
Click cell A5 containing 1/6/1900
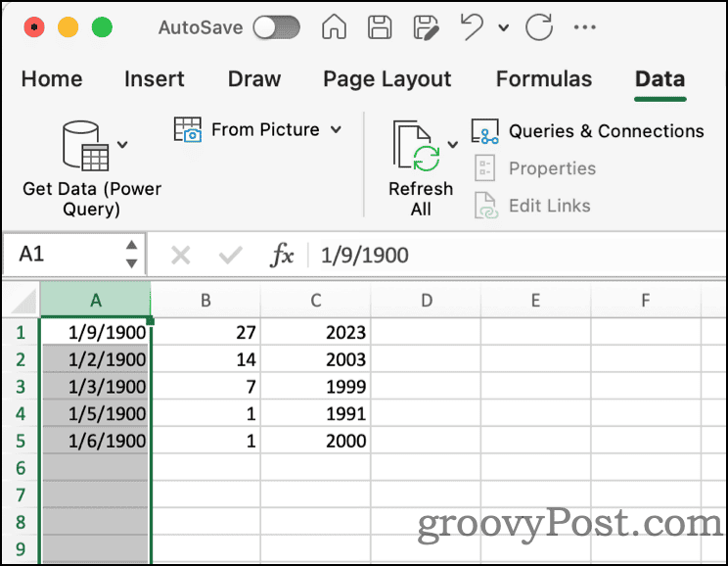(x=96, y=441)
